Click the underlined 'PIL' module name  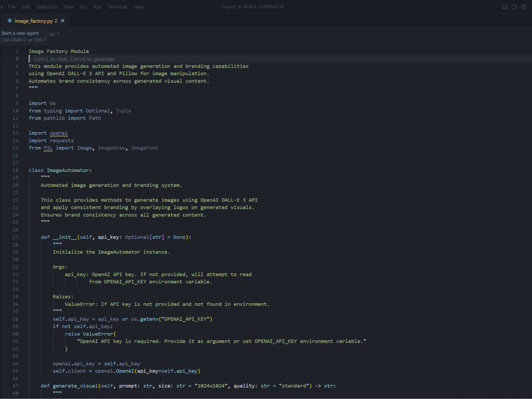tap(48, 148)
